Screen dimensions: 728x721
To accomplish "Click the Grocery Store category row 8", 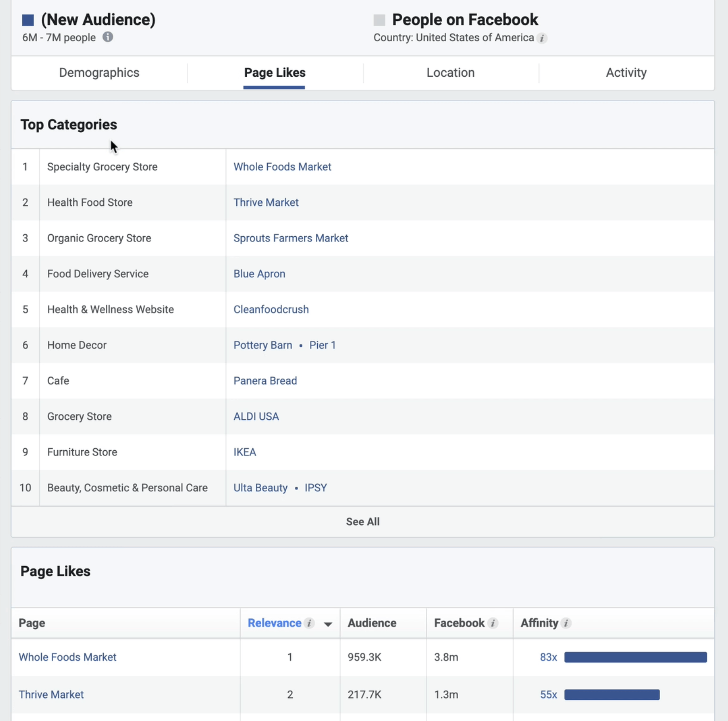I will click(x=80, y=417).
